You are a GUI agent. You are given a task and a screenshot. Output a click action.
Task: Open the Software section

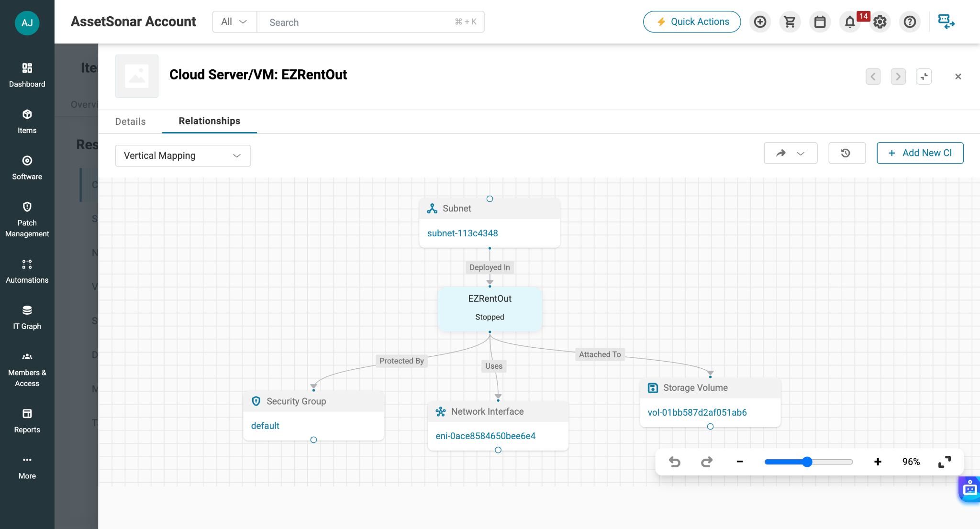(x=27, y=168)
